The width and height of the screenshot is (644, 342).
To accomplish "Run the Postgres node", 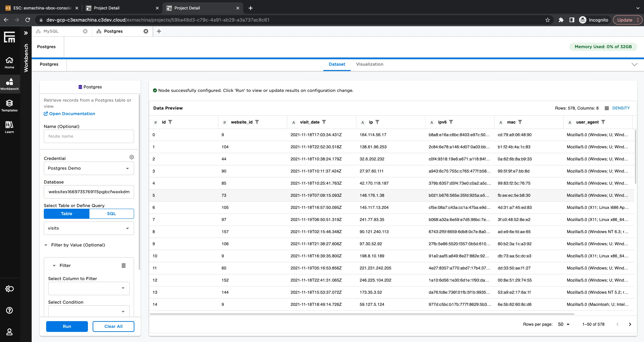I will 67,326.
